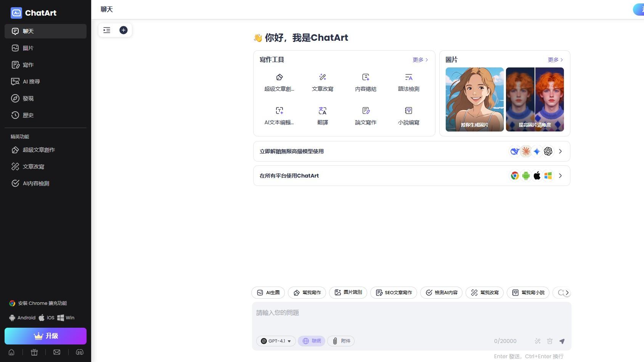Image resolution: width=644 pixels, height=362 pixels.
Task: Click the OpenAI model icon in unlock row
Action: 548,151
